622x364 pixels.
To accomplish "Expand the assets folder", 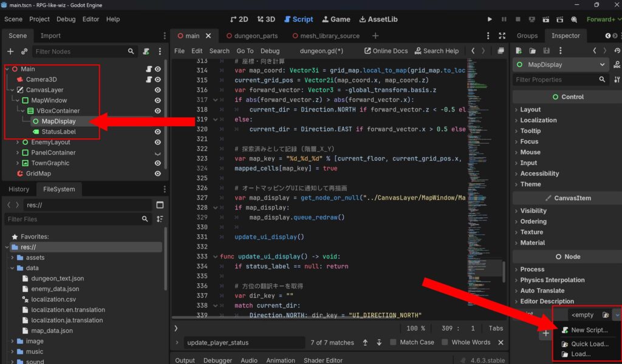I will pos(12,257).
